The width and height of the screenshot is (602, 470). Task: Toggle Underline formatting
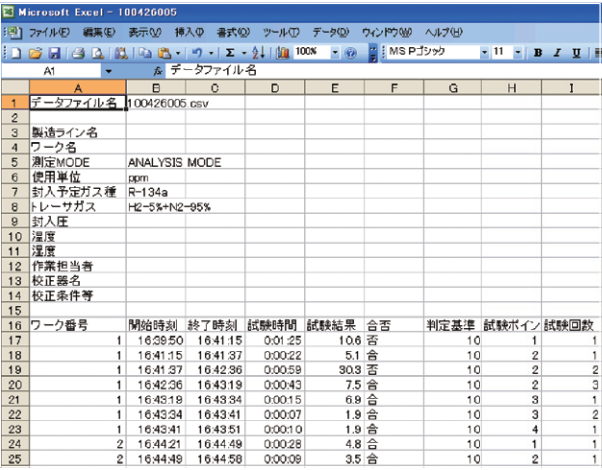(x=577, y=53)
